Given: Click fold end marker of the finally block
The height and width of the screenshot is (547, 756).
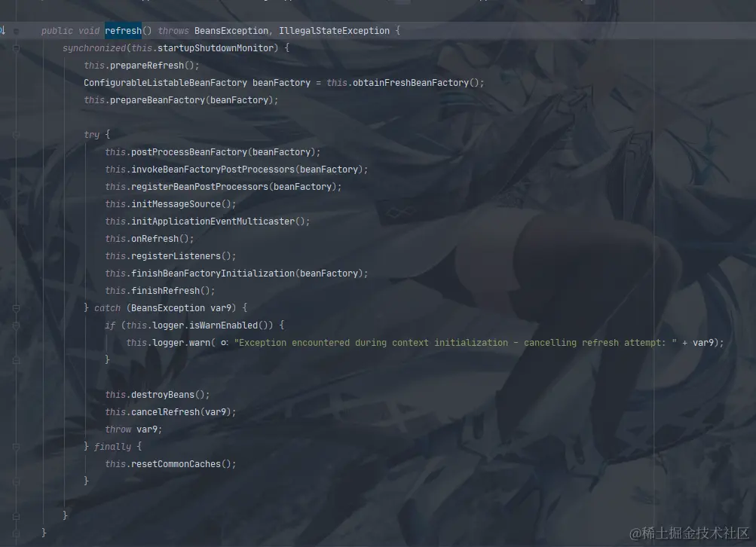Looking at the screenshot, I should tap(16, 481).
